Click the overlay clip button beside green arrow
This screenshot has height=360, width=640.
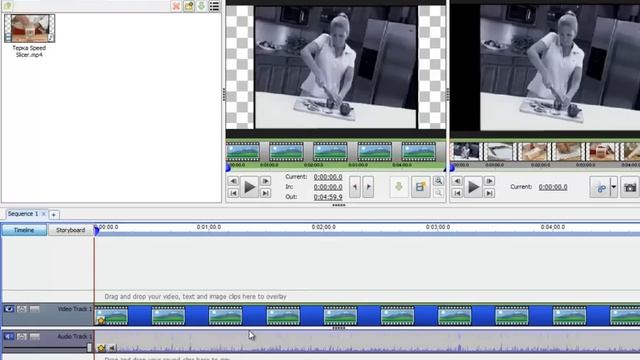coord(420,187)
